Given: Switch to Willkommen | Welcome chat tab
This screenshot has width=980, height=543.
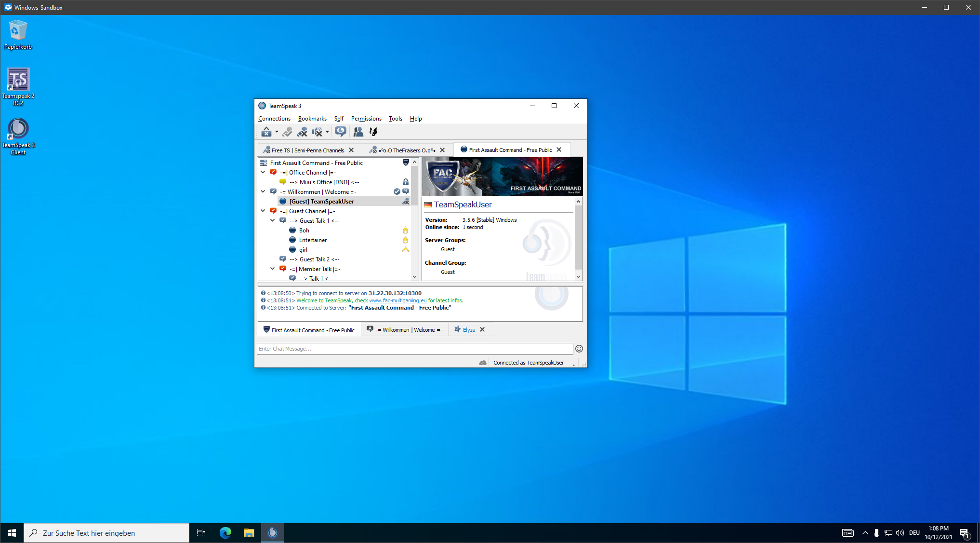Looking at the screenshot, I should pyautogui.click(x=405, y=330).
